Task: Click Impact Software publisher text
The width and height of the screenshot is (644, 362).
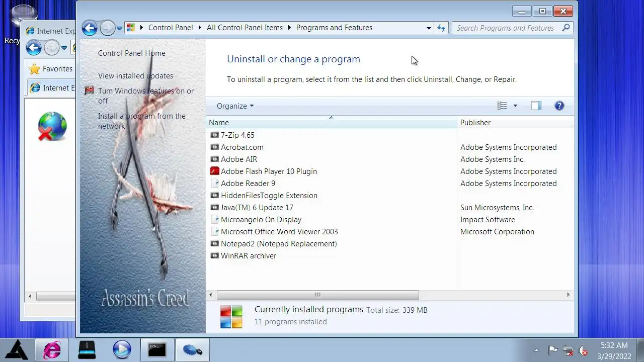Action: tap(488, 219)
